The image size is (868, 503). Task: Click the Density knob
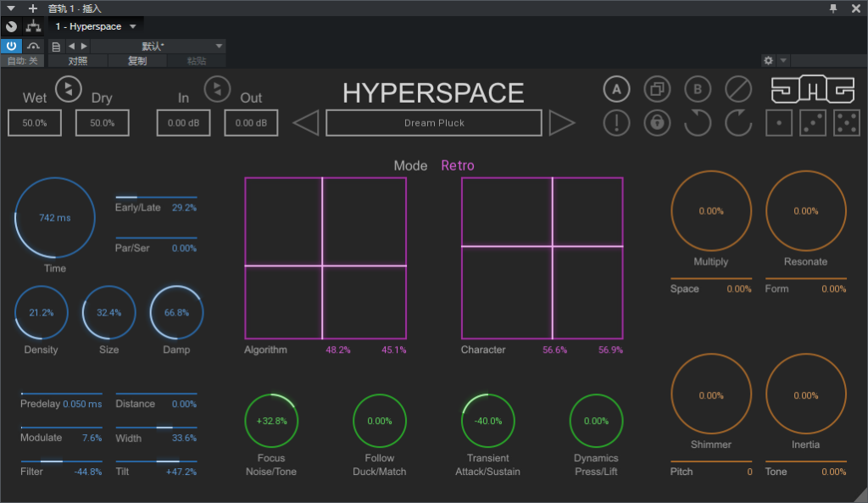42,312
